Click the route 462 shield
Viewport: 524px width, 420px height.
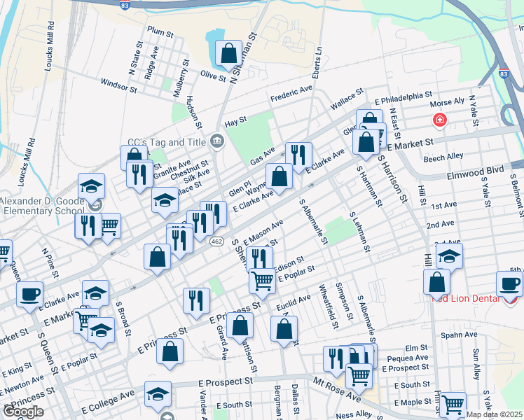point(217,241)
